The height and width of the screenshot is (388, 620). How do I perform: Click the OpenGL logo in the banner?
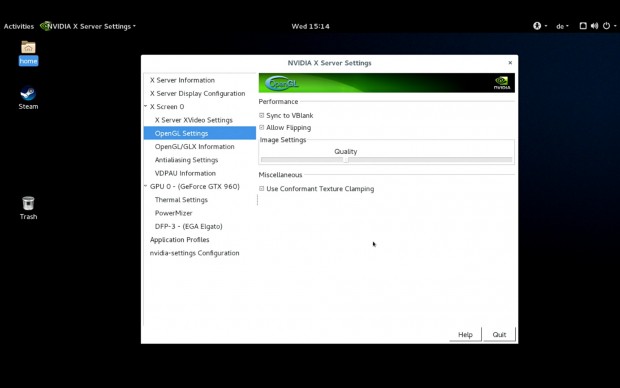[282, 83]
